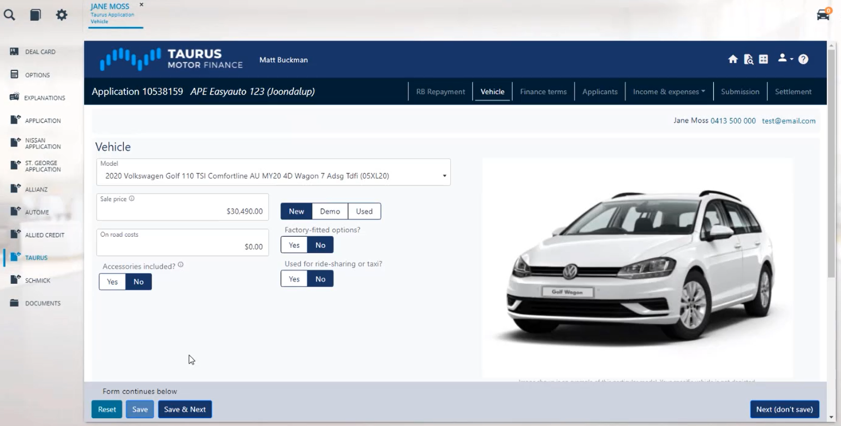Click the search magnifier icon
The image size is (841, 426).
point(9,15)
